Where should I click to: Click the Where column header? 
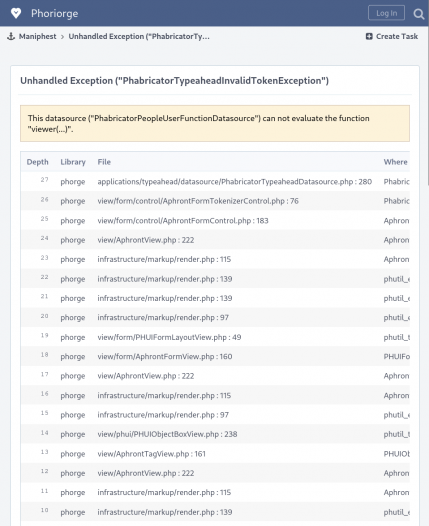click(395, 162)
